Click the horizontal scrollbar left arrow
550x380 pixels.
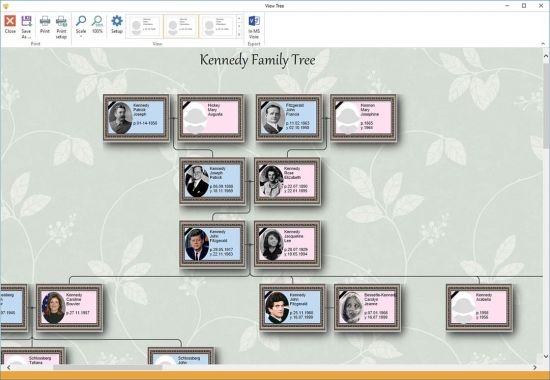pyautogui.click(x=8, y=367)
